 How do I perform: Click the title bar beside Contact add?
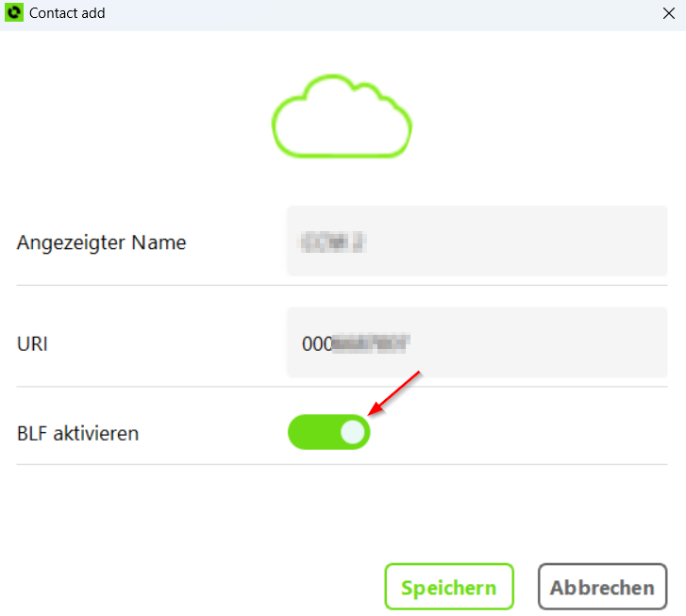[380, 13]
